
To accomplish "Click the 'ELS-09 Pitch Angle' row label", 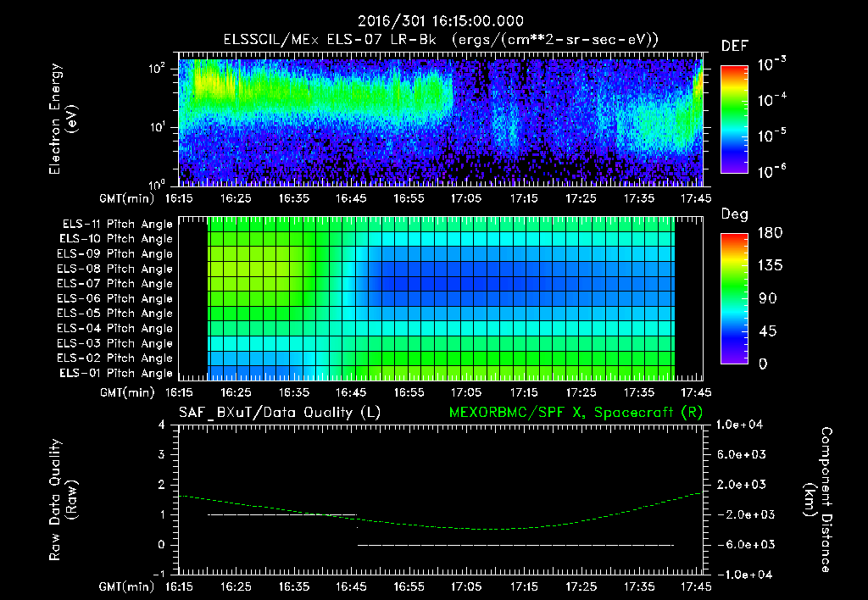I will (x=114, y=254).
